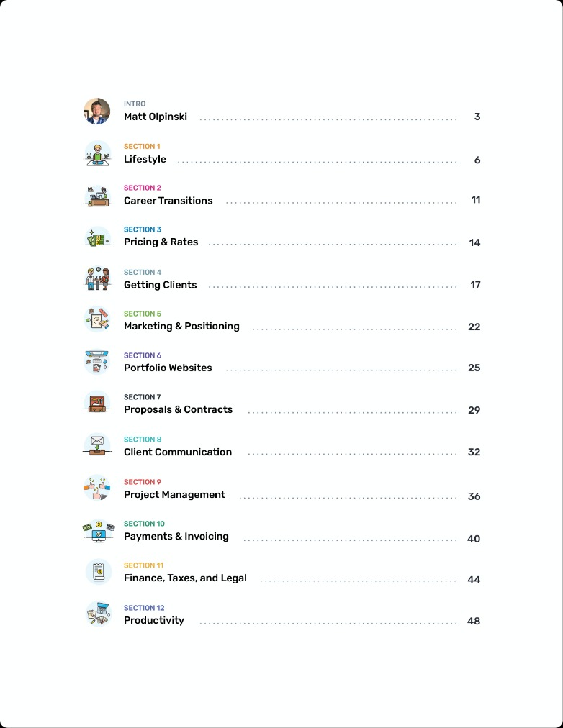Click the Career Transitions desk icon
The image size is (563, 728).
click(x=97, y=196)
